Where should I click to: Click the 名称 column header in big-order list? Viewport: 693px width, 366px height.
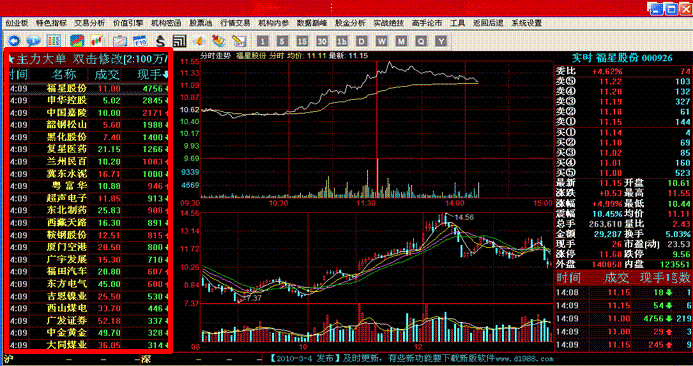pyautogui.click(x=64, y=74)
